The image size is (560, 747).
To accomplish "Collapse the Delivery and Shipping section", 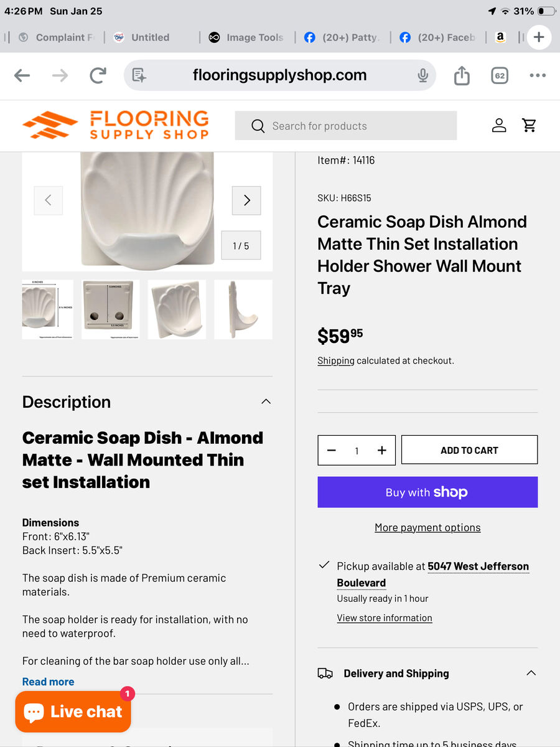I will click(x=531, y=673).
